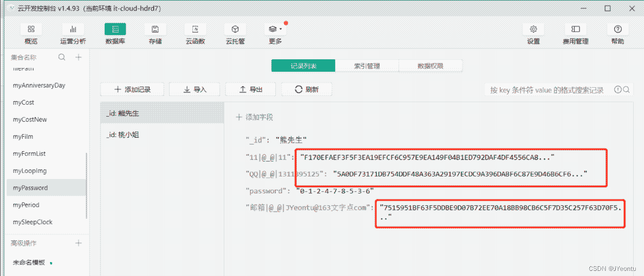644x276 pixels.
Task: Expand the 更多 dropdown menu
Action: tap(275, 30)
